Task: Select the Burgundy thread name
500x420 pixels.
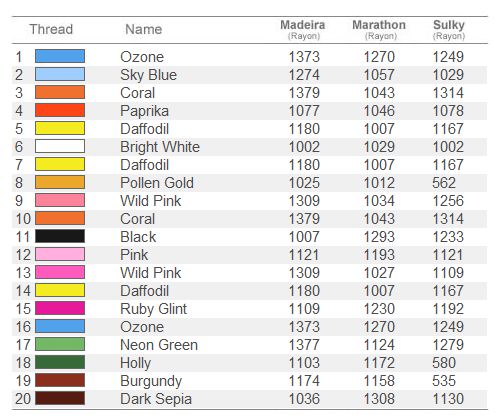Action: (151, 381)
